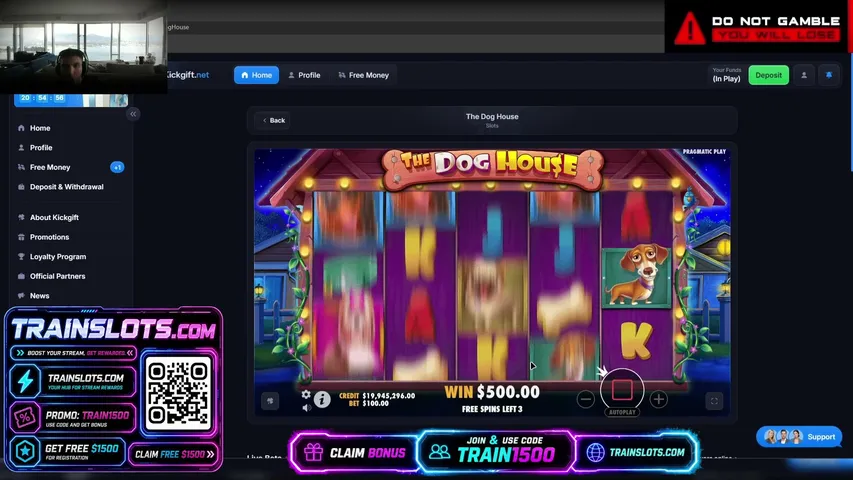Screen dimensions: 853x480
Task: Click the Get Free $1500 star badge
Action: click(x=25, y=451)
